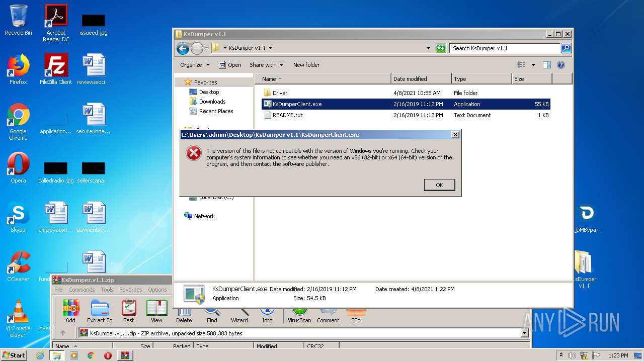644x362 pixels.
Task: Open Opera desktop shortcut
Action: [x=18, y=168]
